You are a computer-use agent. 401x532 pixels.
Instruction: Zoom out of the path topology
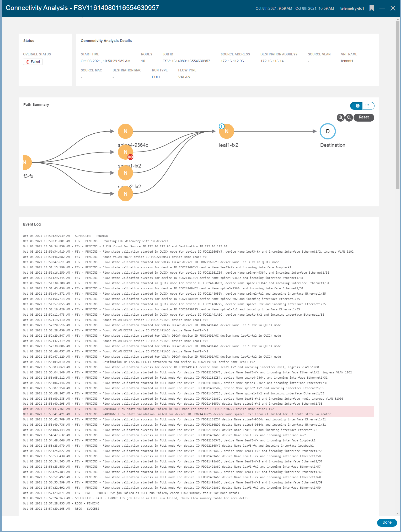click(x=349, y=117)
